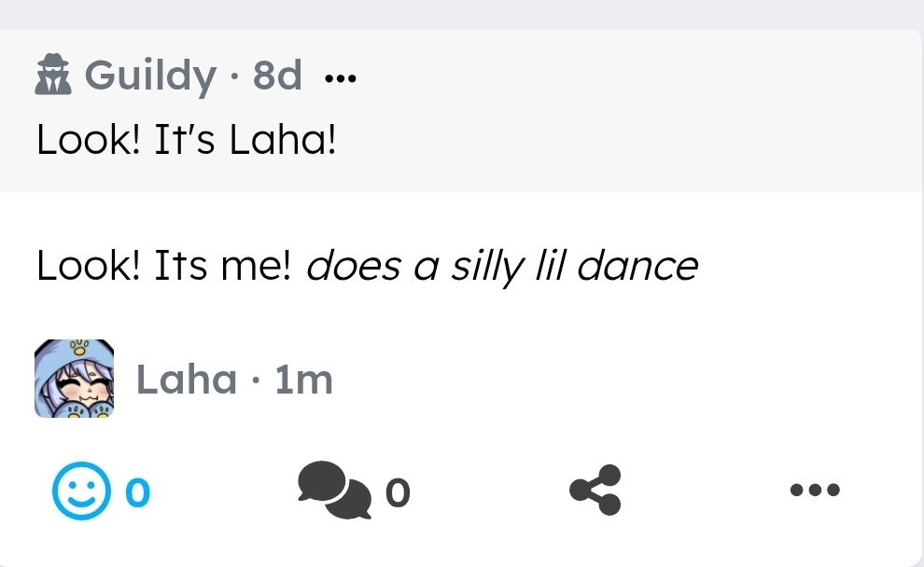Click the italic text "does a silly lil dance"

click(501, 267)
